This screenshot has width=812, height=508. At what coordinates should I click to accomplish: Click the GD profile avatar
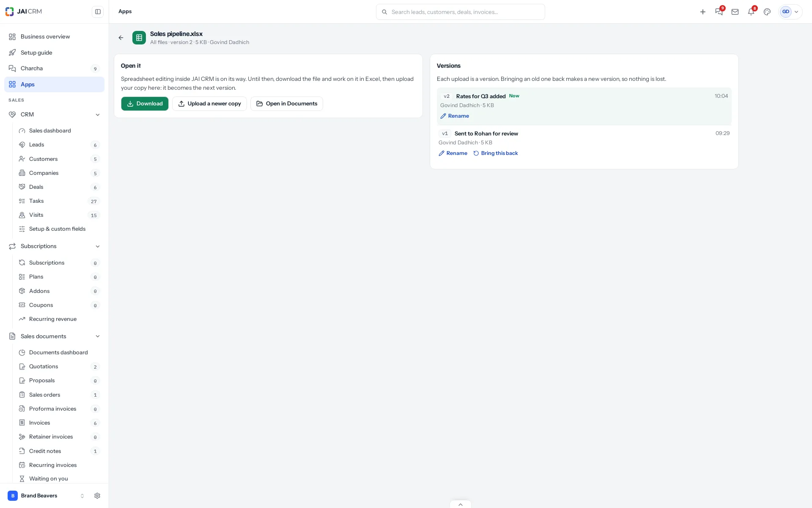(785, 12)
